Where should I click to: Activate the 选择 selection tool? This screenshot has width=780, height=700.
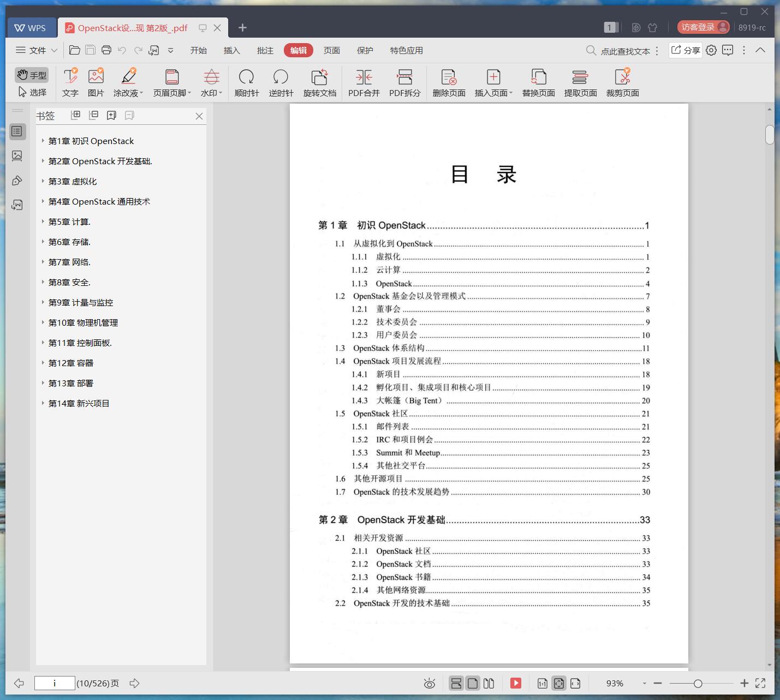[x=32, y=92]
